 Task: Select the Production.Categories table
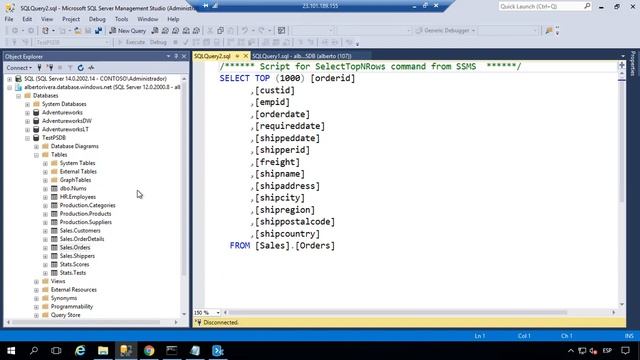coord(87,205)
